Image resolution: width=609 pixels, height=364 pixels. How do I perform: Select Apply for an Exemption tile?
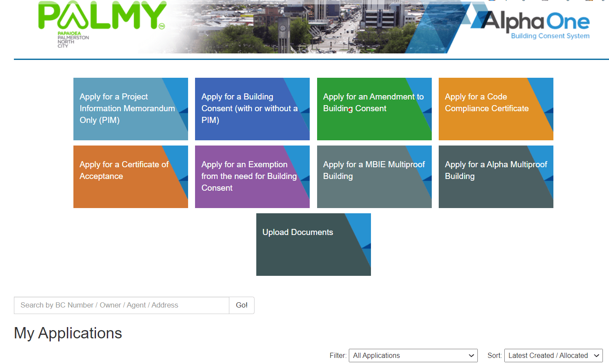click(x=252, y=177)
